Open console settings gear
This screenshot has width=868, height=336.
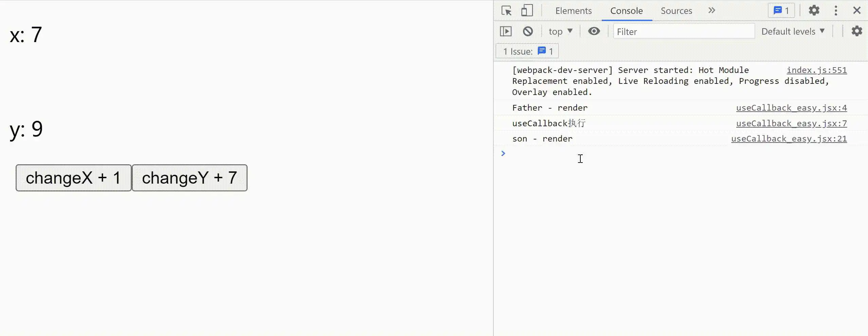[856, 31]
